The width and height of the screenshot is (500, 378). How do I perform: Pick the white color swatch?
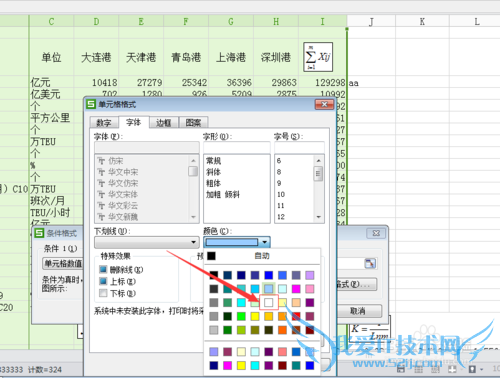click(x=269, y=302)
